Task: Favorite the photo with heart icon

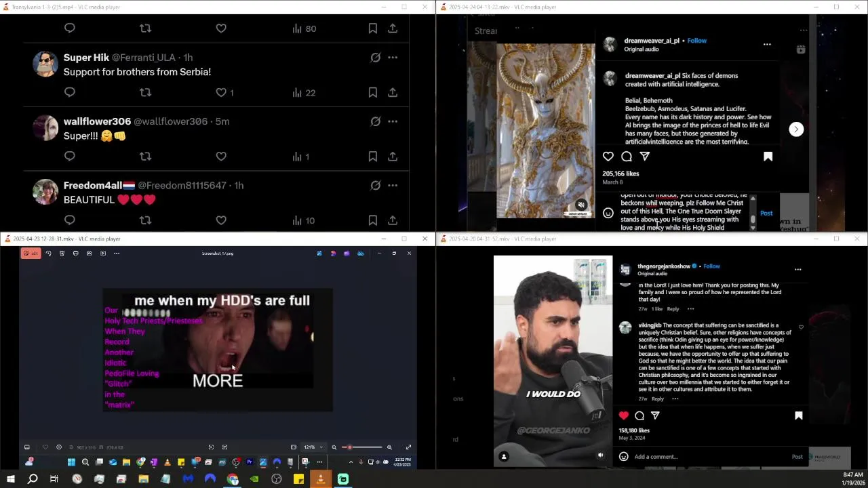Action: click(x=45, y=447)
